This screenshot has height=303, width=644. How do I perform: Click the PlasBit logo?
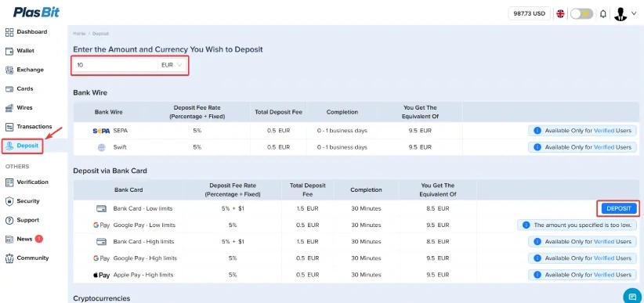tap(36, 13)
